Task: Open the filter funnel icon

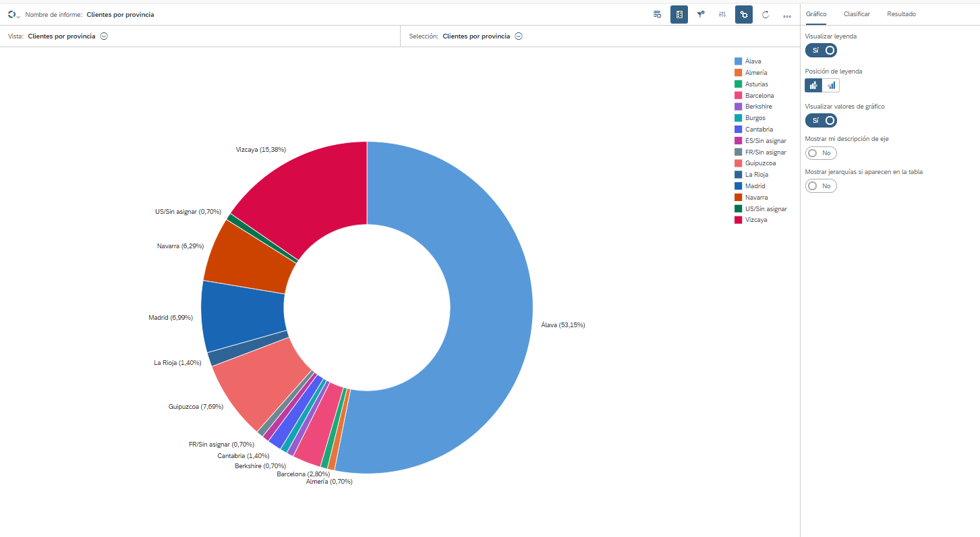Action: [701, 14]
